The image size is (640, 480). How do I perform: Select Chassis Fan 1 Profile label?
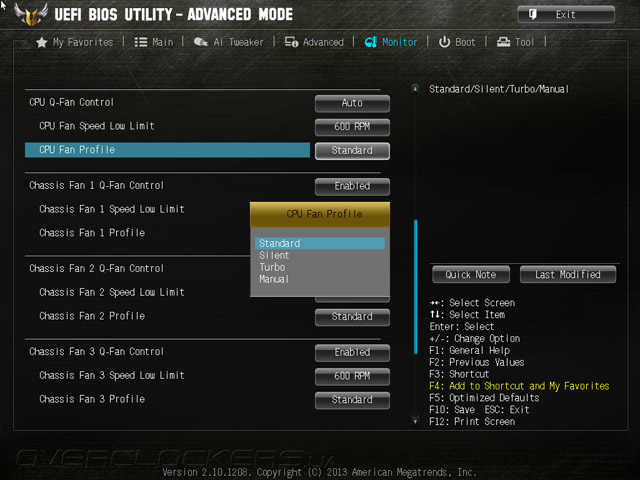pyautogui.click(x=92, y=233)
